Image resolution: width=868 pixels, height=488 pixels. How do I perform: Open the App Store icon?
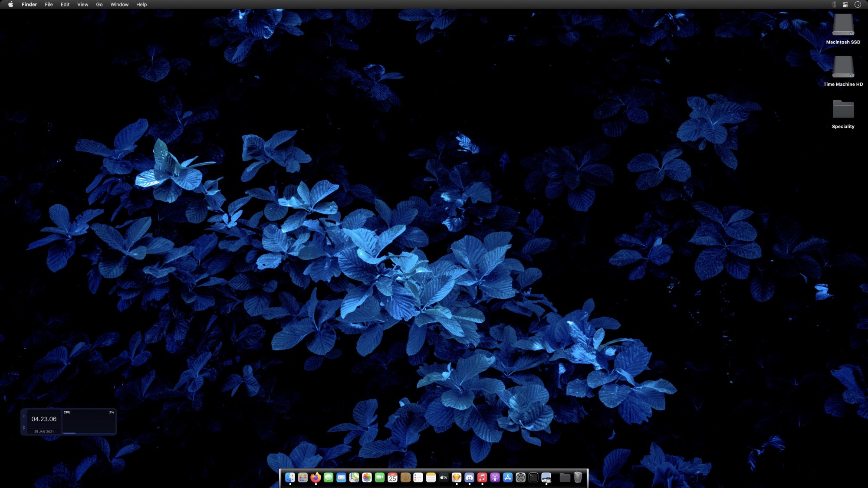(508, 478)
